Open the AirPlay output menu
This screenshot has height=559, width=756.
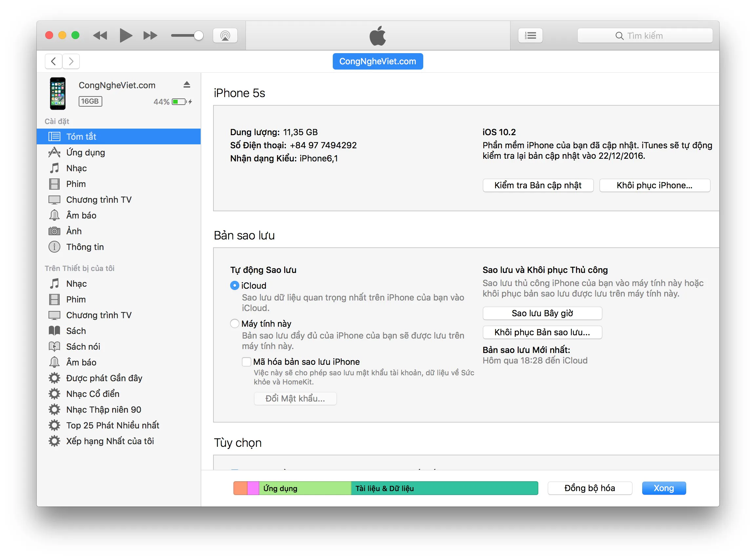tap(225, 35)
